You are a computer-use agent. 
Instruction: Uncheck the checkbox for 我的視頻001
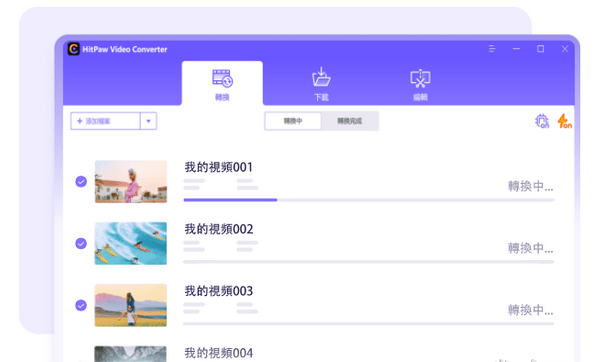[81, 181]
